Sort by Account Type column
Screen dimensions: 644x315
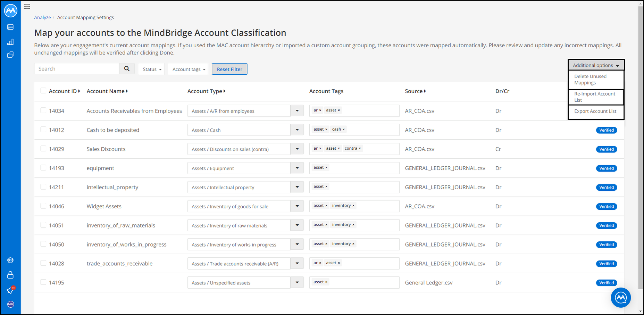pos(207,91)
